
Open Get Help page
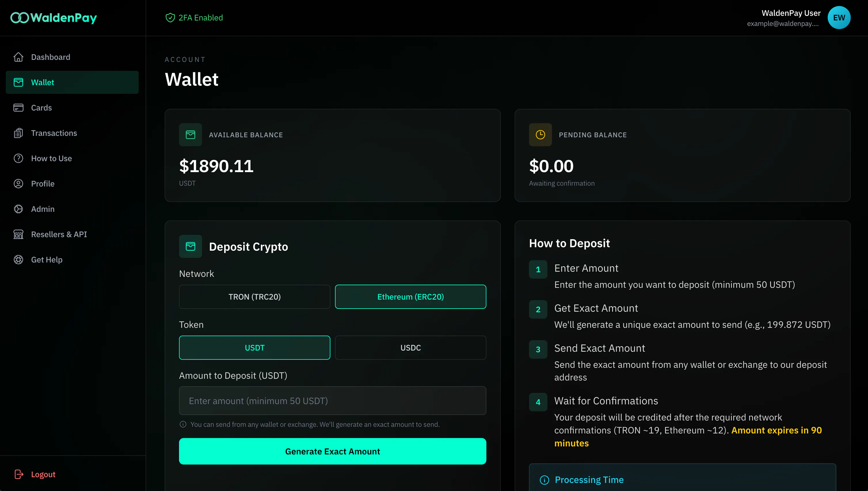pyautogui.click(x=72, y=259)
